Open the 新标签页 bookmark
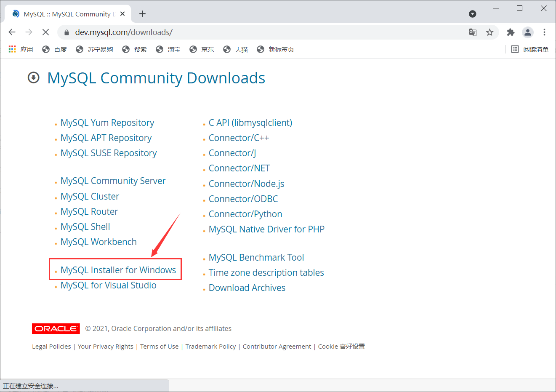Viewport: 556px width, 392px height. (x=275, y=49)
